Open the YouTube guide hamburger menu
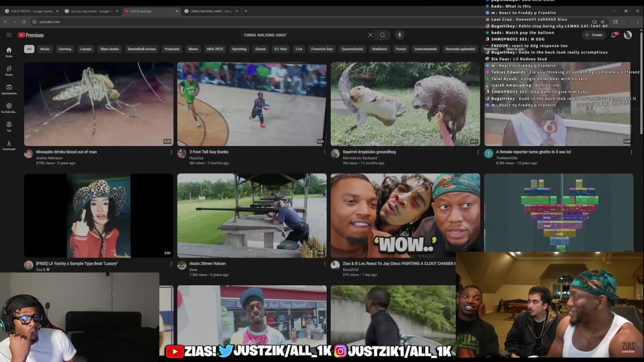The height and width of the screenshot is (362, 644). coord(9,35)
